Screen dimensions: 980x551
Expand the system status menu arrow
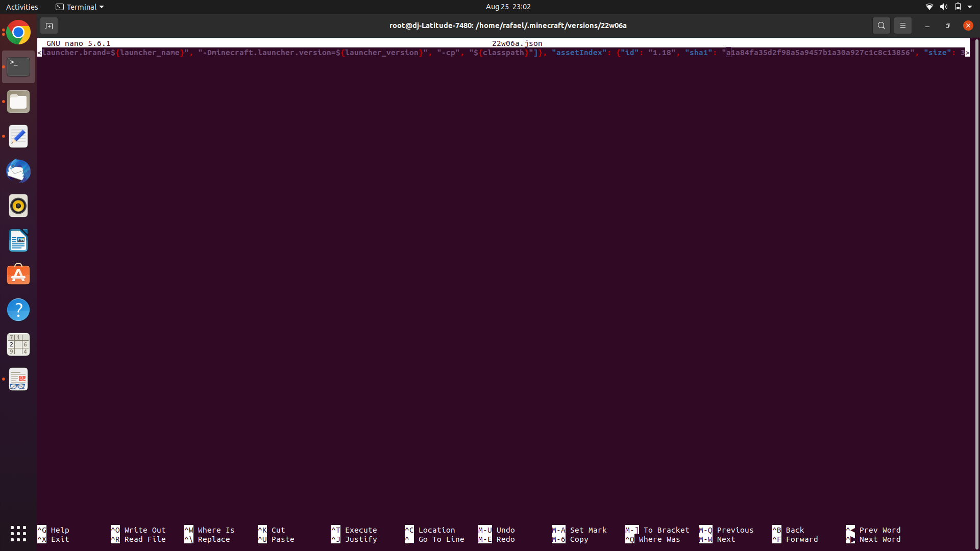pyautogui.click(x=972, y=7)
